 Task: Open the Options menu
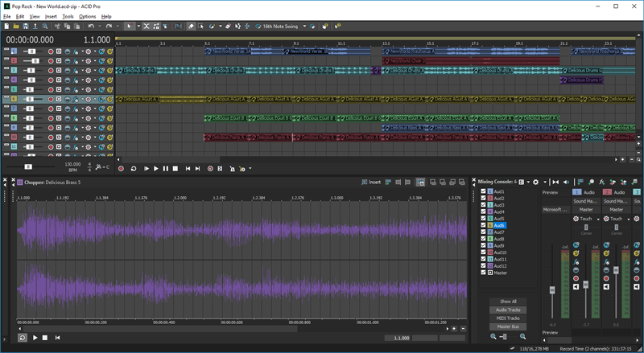87,16
